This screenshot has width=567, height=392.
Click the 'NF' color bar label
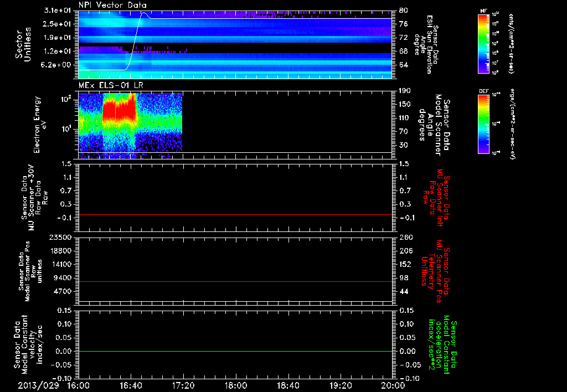point(483,11)
